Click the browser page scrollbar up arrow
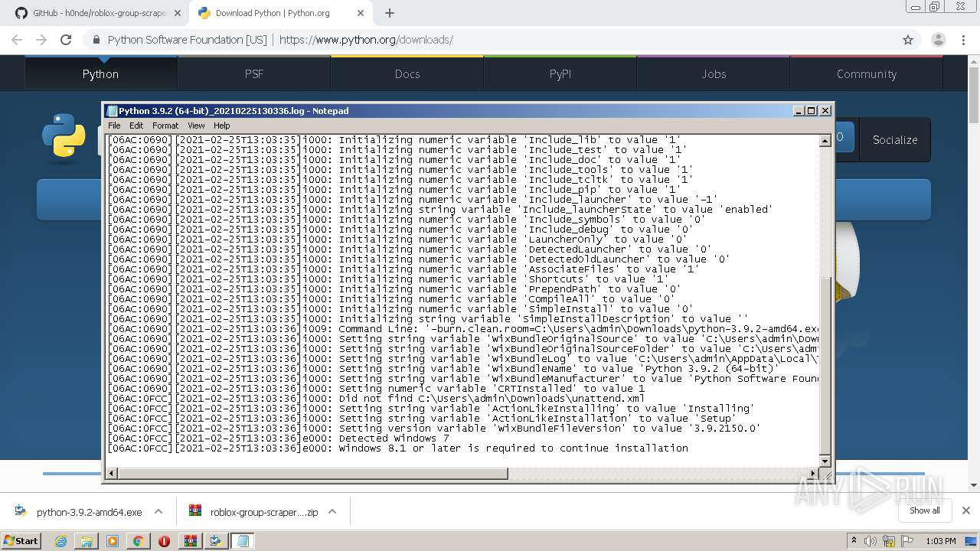This screenshot has width=980, height=551. 974,60
